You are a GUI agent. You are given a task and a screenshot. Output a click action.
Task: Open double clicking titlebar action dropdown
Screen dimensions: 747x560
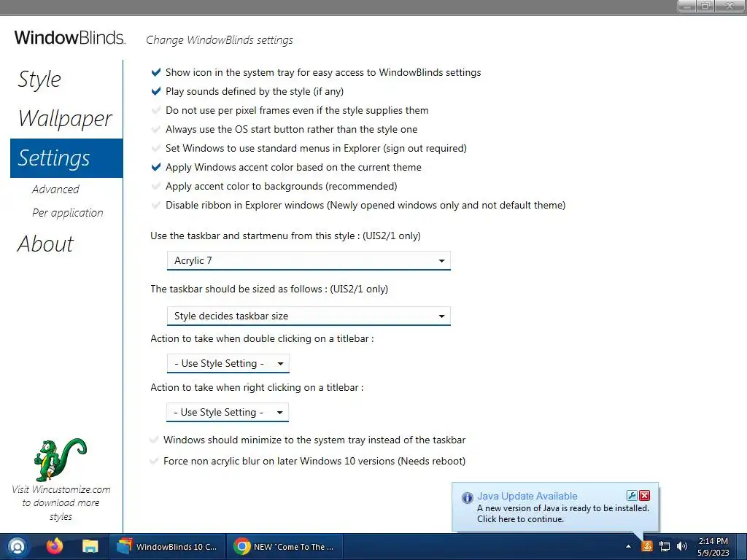(x=228, y=363)
